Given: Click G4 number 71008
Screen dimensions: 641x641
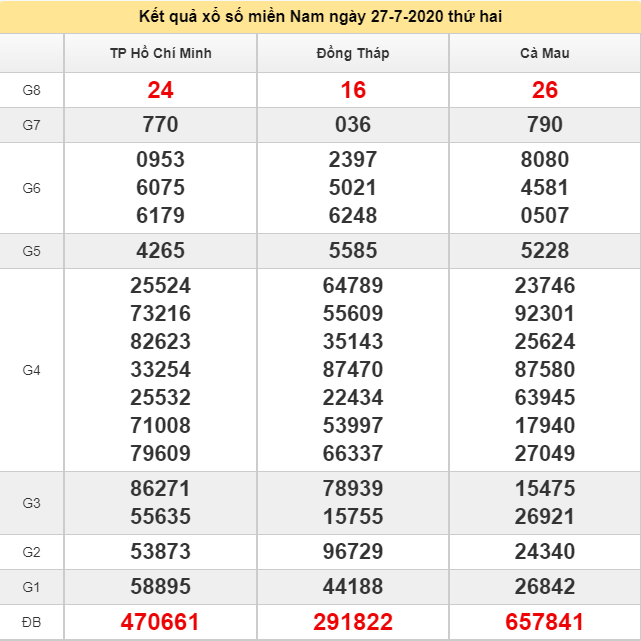Looking at the screenshot, I should click(x=160, y=426).
